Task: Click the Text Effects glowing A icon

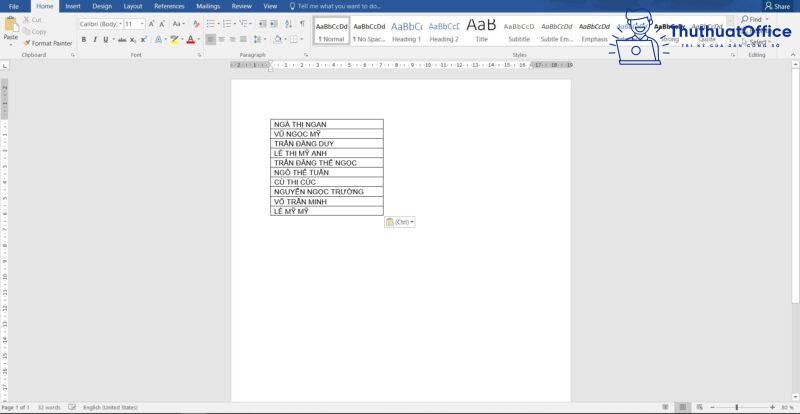Action: pos(159,39)
